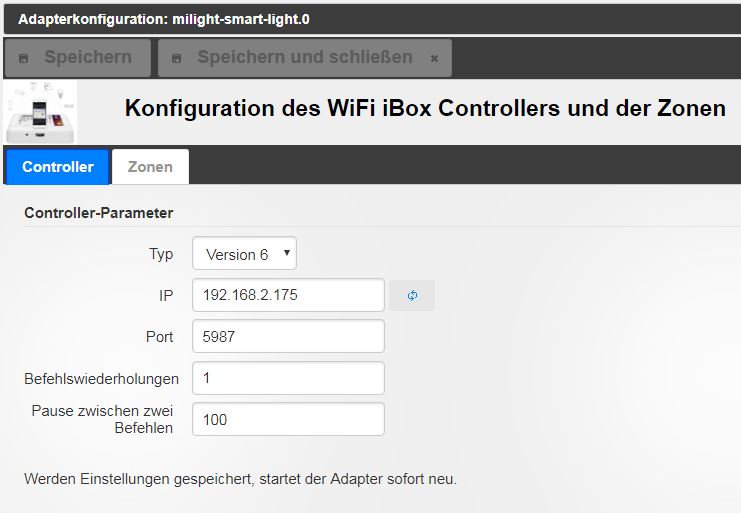Click the Befehlswiederholungen input field
Screen dimensions: 741x513
(x=288, y=378)
